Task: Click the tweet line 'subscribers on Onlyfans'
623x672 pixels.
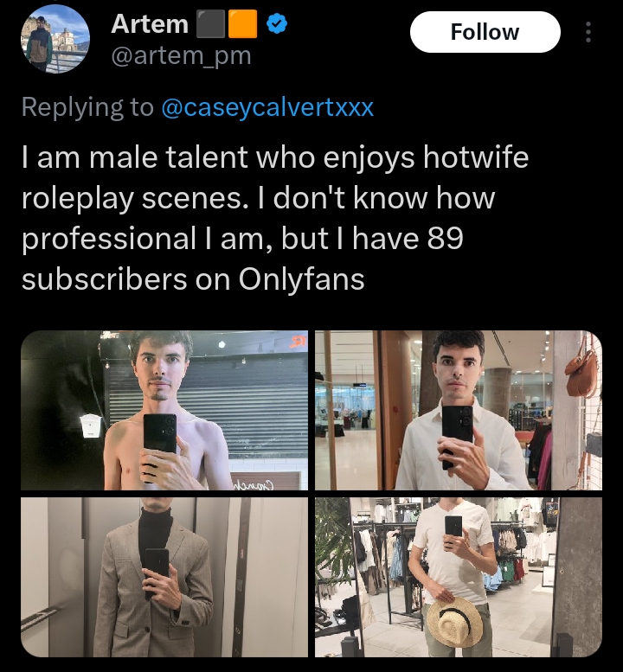Action: [193, 279]
